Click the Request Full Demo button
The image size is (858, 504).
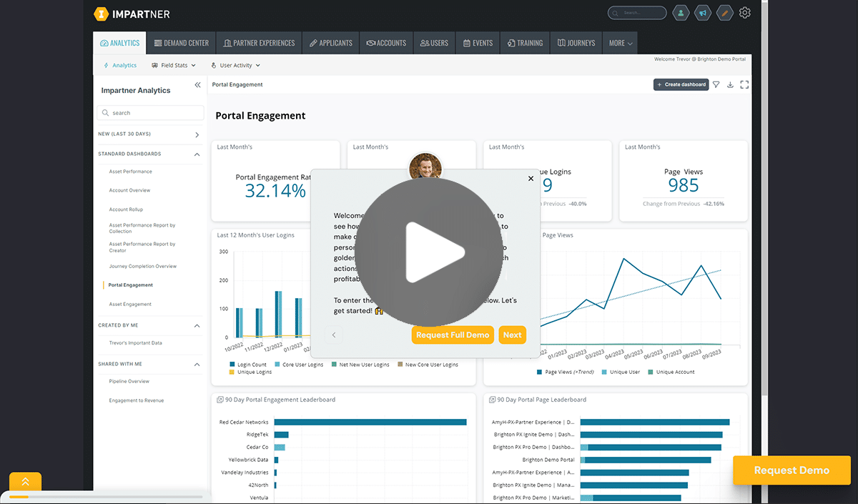[x=453, y=335]
